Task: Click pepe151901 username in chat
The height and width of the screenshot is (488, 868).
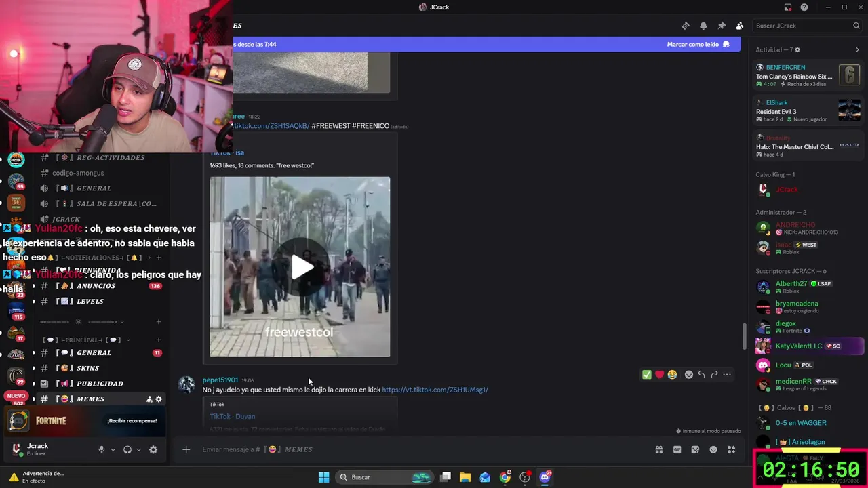Action: pyautogui.click(x=220, y=380)
